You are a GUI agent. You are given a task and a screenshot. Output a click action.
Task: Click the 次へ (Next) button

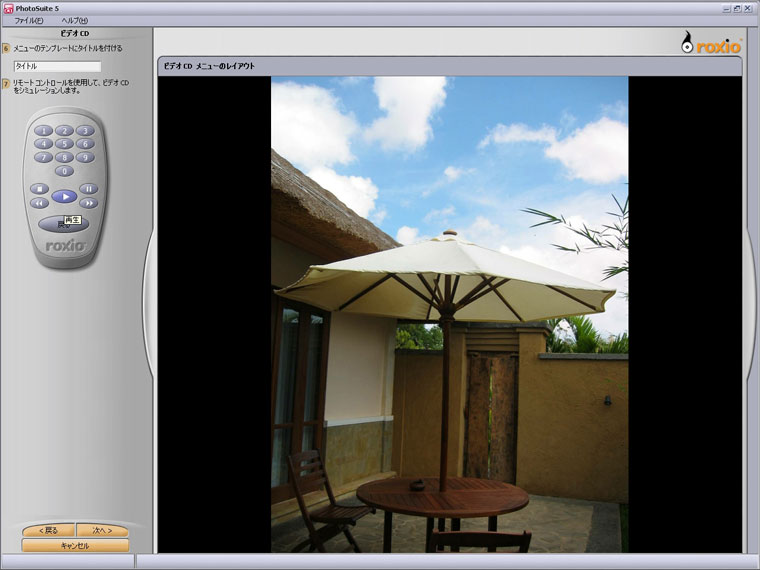click(x=102, y=530)
